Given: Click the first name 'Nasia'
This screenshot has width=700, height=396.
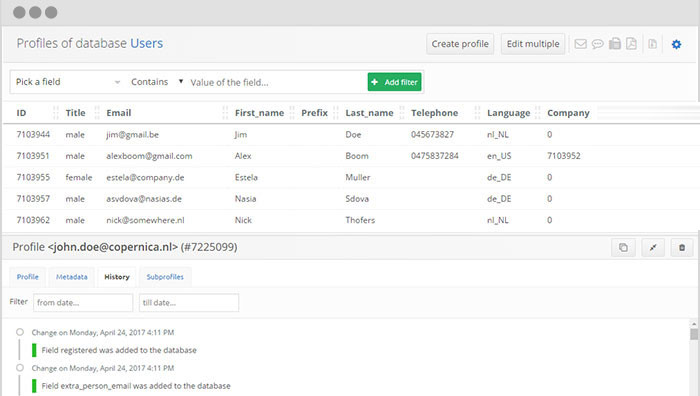Looking at the screenshot, I should [246, 199].
